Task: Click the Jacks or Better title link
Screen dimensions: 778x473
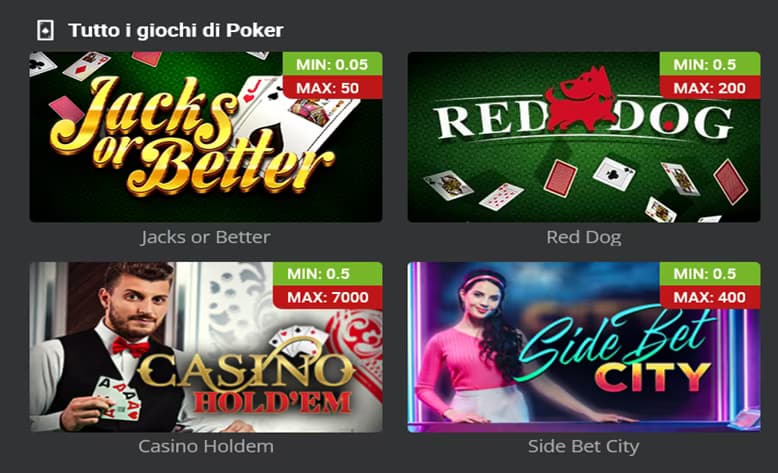Action: pyautogui.click(x=205, y=237)
